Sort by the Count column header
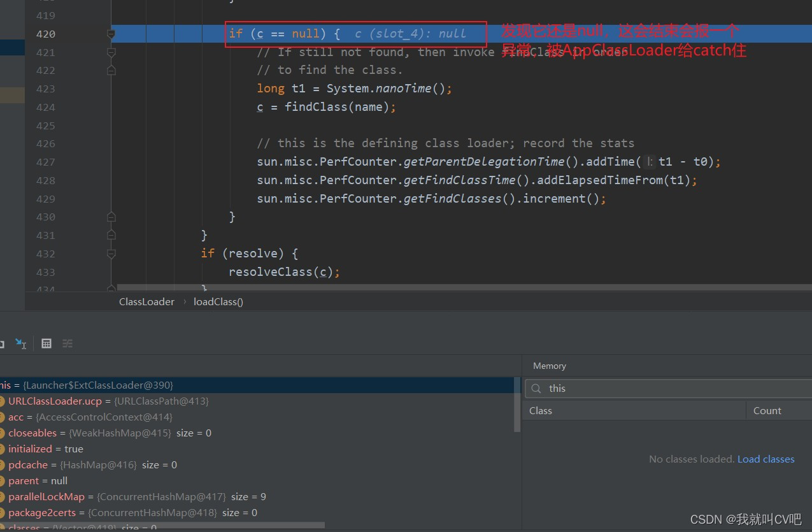Screen dimensions: 812x532 [767, 411]
